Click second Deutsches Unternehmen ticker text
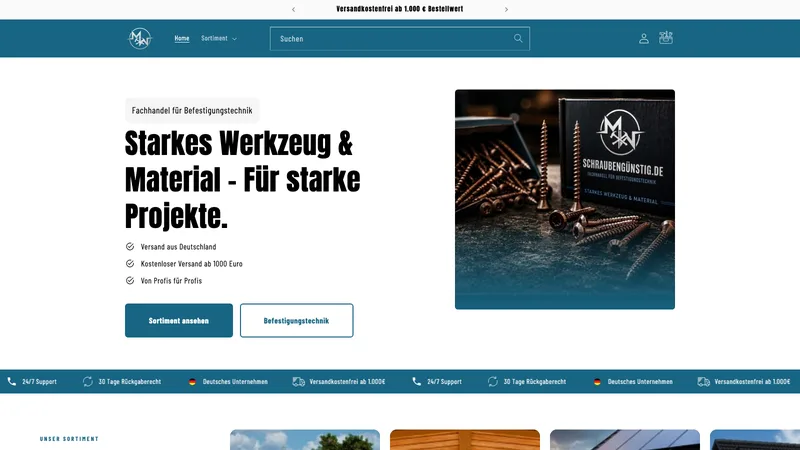 pyautogui.click(x=640, y=382)
